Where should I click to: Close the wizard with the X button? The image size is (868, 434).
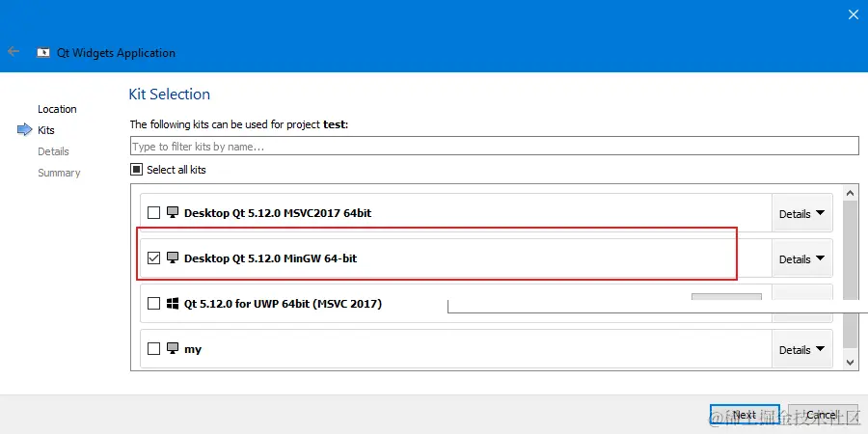coord(854,14)
